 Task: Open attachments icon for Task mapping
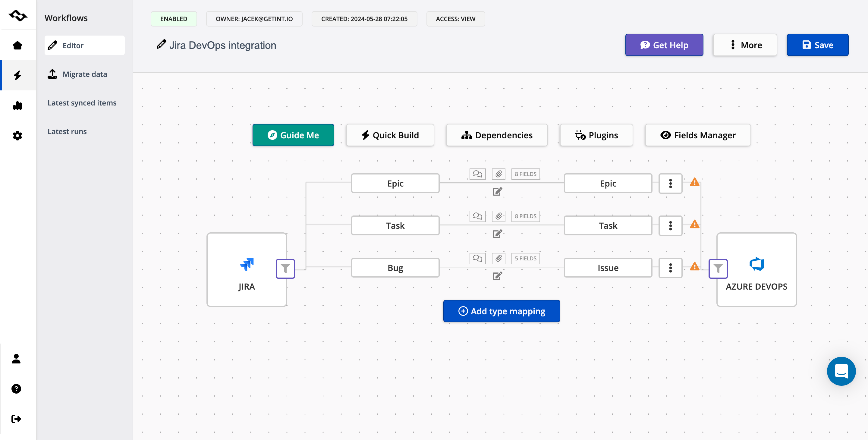click(x=499, y=216)
